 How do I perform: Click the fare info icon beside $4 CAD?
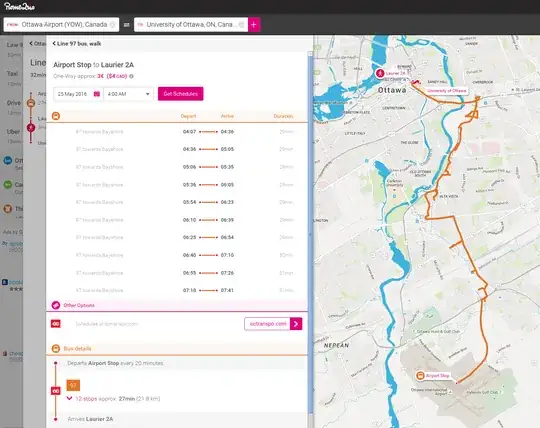131,76
